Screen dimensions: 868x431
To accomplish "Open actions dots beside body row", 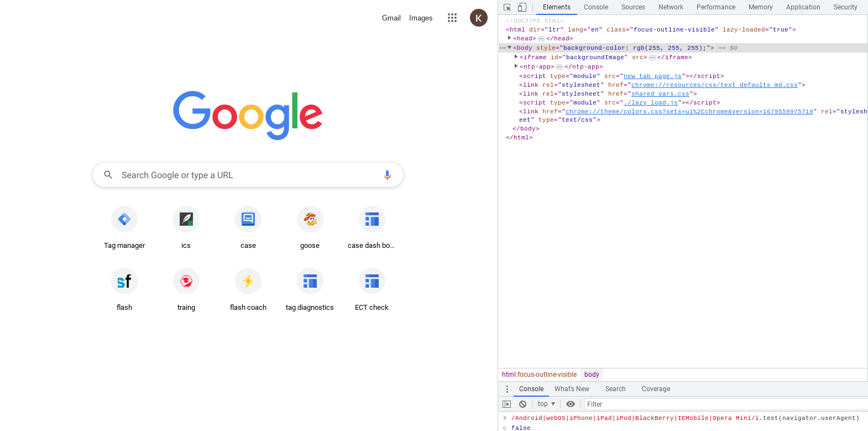I will click(502, 48).
